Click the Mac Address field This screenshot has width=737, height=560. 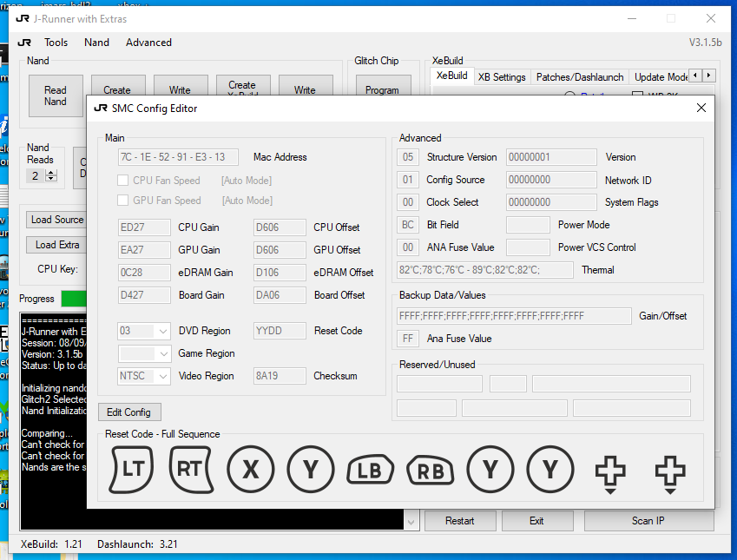(178, 157)
